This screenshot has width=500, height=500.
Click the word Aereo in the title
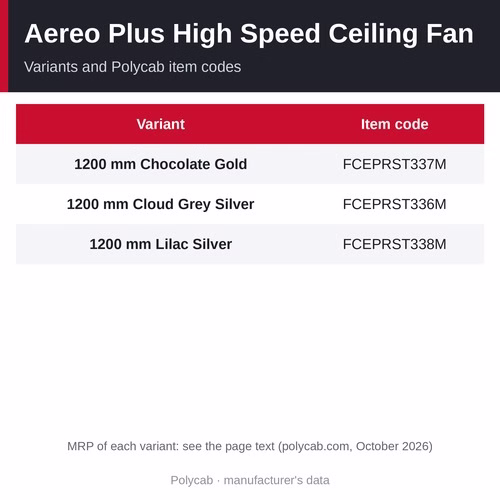coord(62,34)
